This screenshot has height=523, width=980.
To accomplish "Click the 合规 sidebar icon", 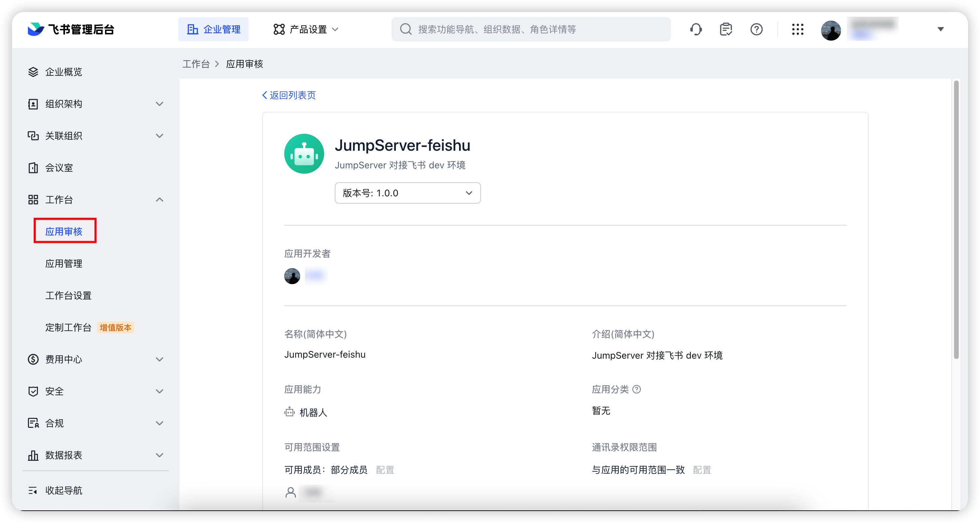I will 33,423.
